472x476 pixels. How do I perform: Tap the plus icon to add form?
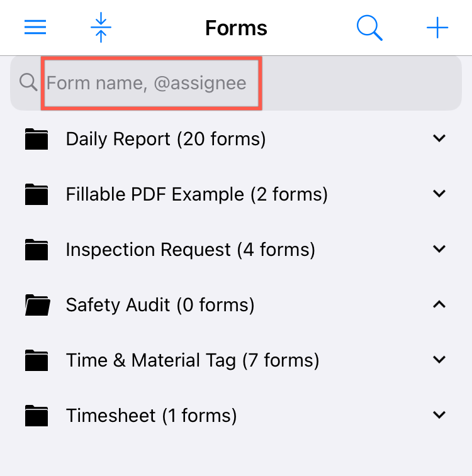point(437,28)
